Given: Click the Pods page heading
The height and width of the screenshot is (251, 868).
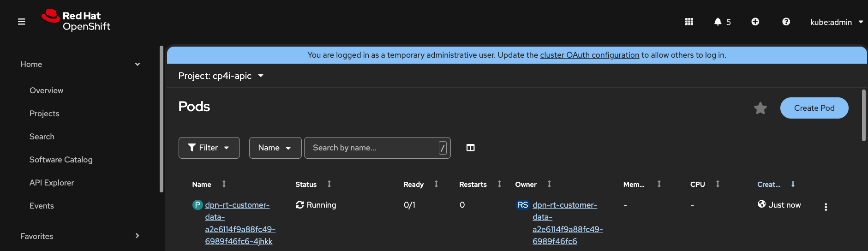Looking at the screenshot, I should [x=194, y=107].
